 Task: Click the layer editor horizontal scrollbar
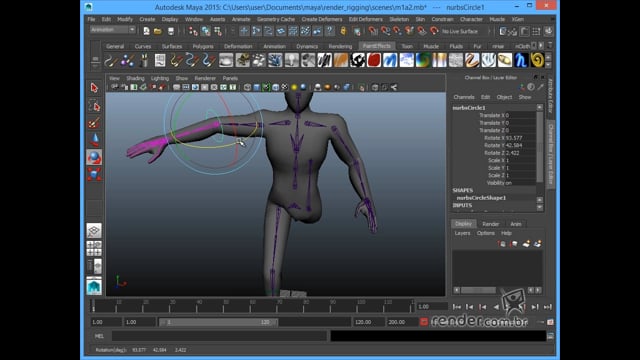pos(478,290)
